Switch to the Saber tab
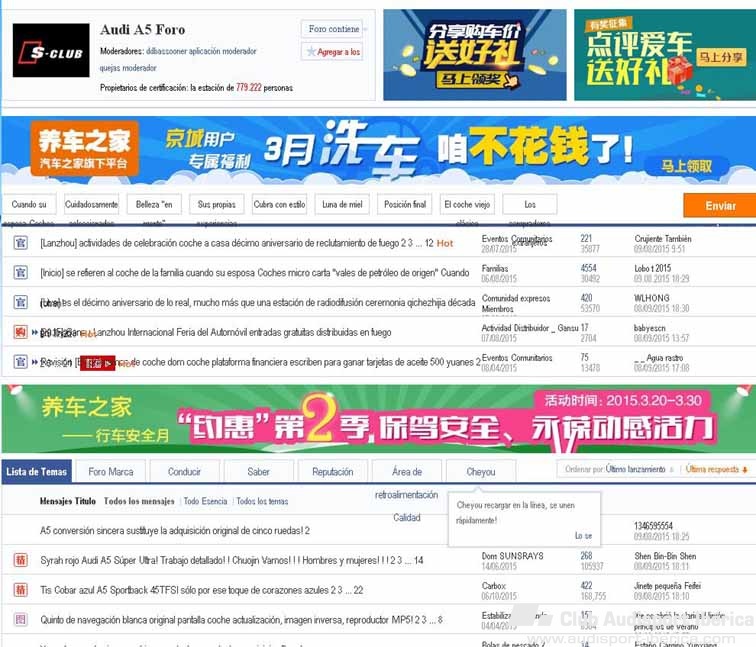 pos(258,472)
